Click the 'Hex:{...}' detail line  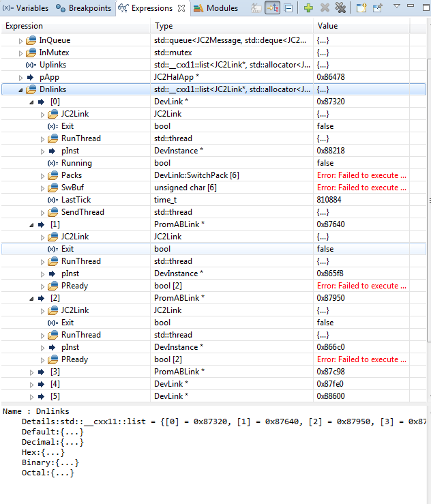tap(43, 453)
